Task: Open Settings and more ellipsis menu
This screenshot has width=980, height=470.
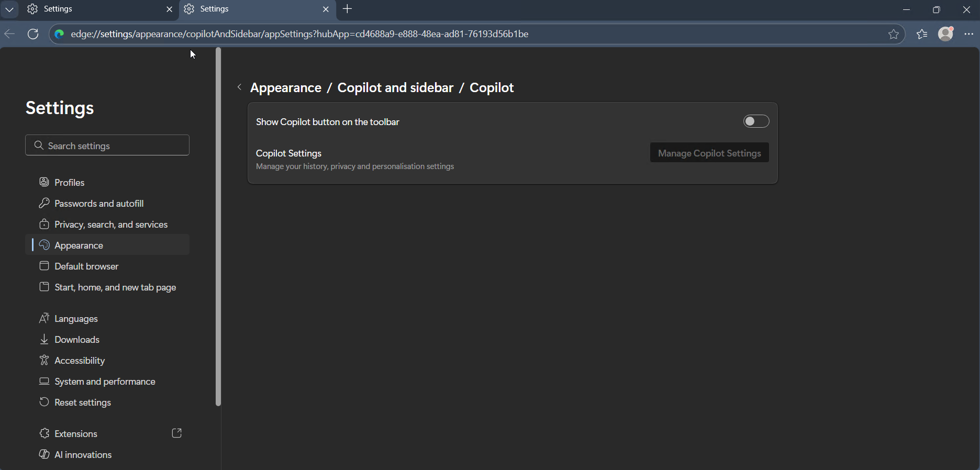Action: (x=968, y=34)
